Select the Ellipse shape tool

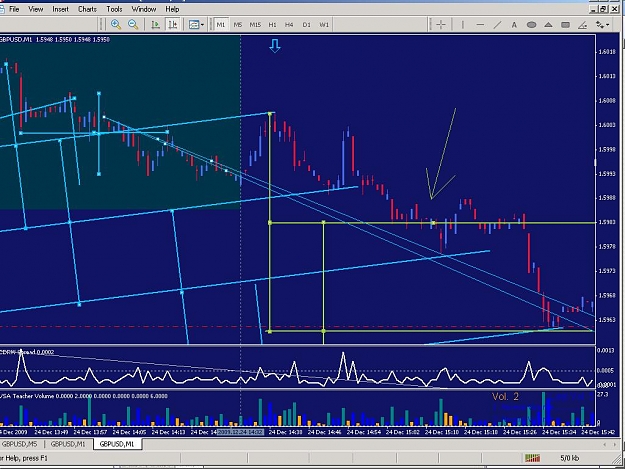tap(531, 25)
